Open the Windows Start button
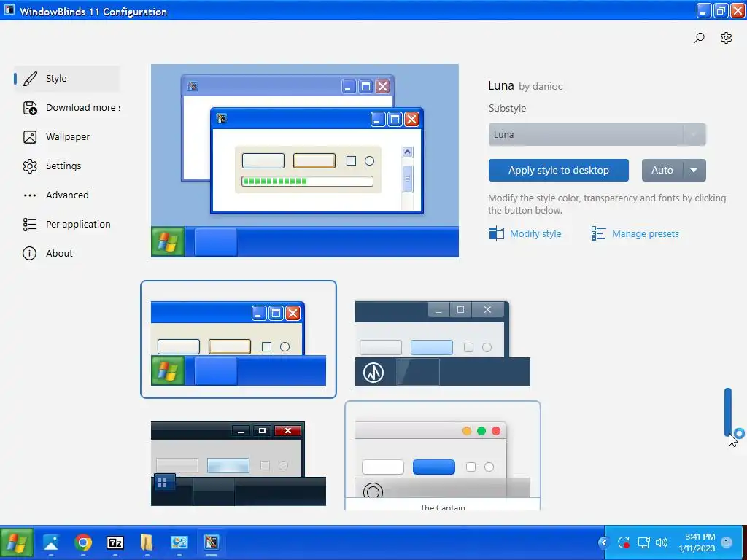The image size is (747, 560). coord(17,542)
